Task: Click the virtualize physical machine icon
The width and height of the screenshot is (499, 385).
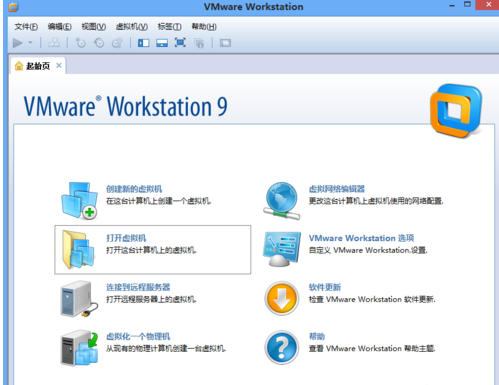Action: pos(79,348)
